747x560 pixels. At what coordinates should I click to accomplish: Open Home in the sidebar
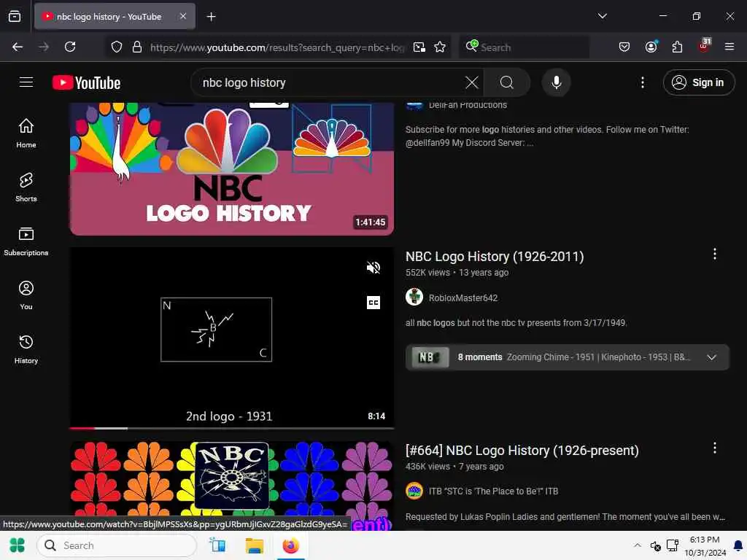[x=26, y=133]
